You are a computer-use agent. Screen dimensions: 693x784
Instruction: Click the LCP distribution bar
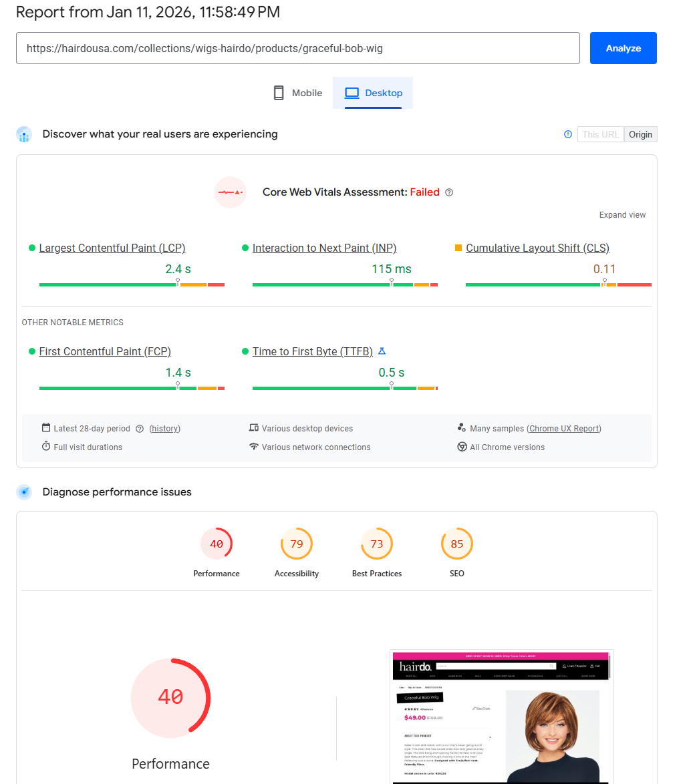pyautogui.click(x=132, y=284)
